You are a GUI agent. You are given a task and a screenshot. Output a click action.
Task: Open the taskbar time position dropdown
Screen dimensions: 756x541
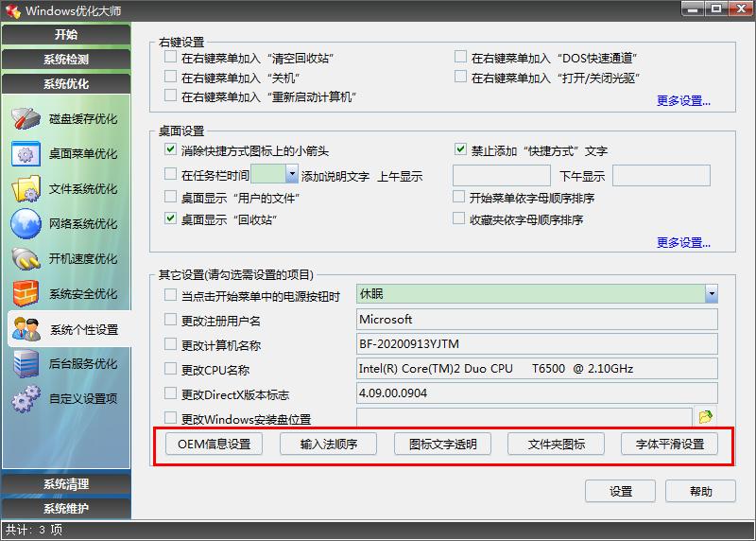292,174
